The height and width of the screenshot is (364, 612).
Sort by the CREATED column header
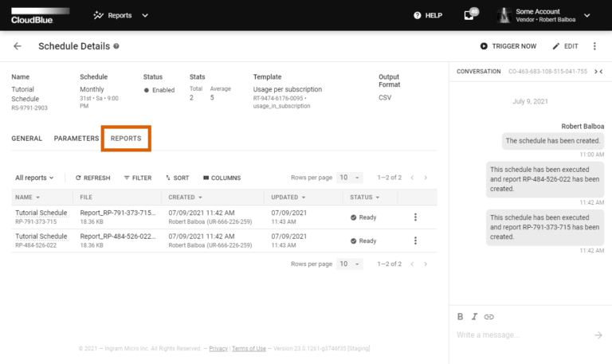coord(186,198)
